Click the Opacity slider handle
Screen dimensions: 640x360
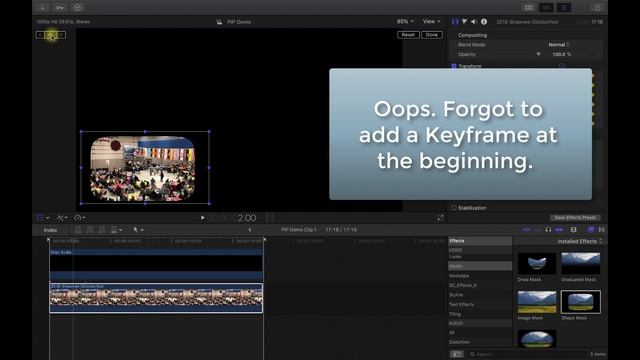pyautogui.click(x=538, y=54)
